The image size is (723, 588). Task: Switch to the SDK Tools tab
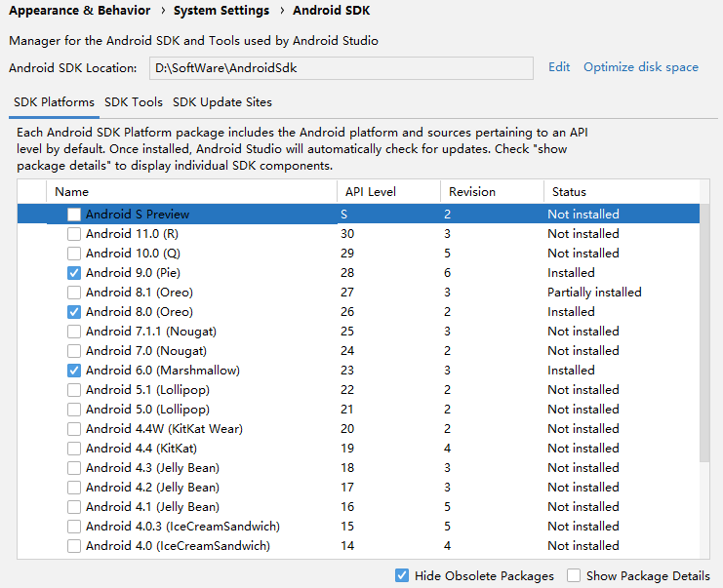click(134, 102)
